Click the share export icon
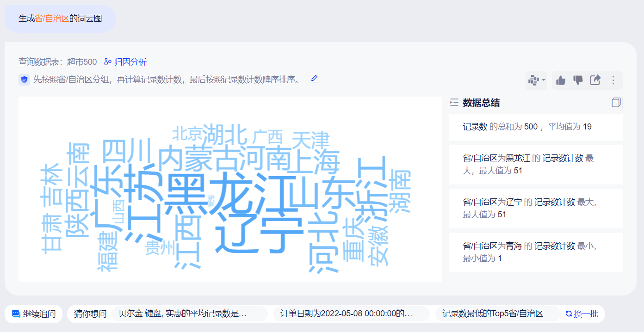Screen dimensions: 644x332 point(595,80)
